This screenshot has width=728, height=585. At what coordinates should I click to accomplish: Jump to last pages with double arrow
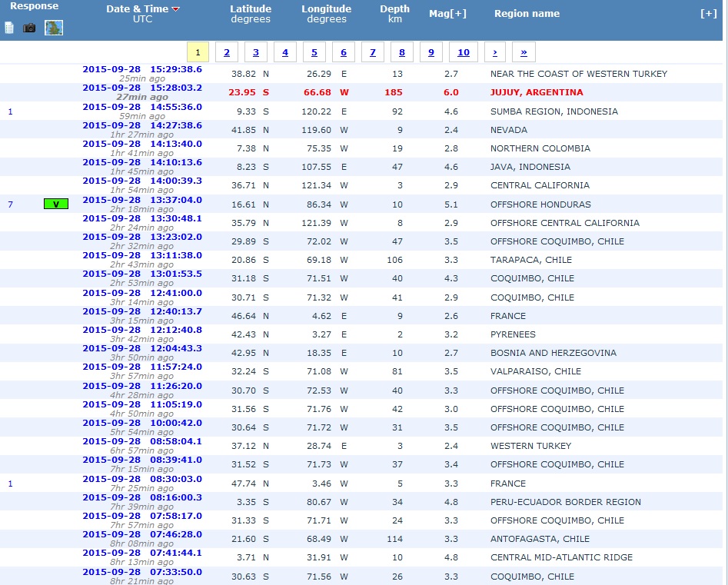coord(524,52)
